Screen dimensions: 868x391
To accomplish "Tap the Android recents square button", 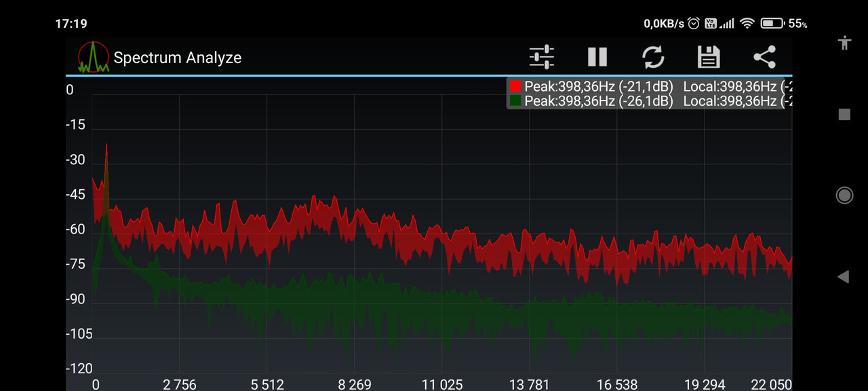I will pos(844,114).
